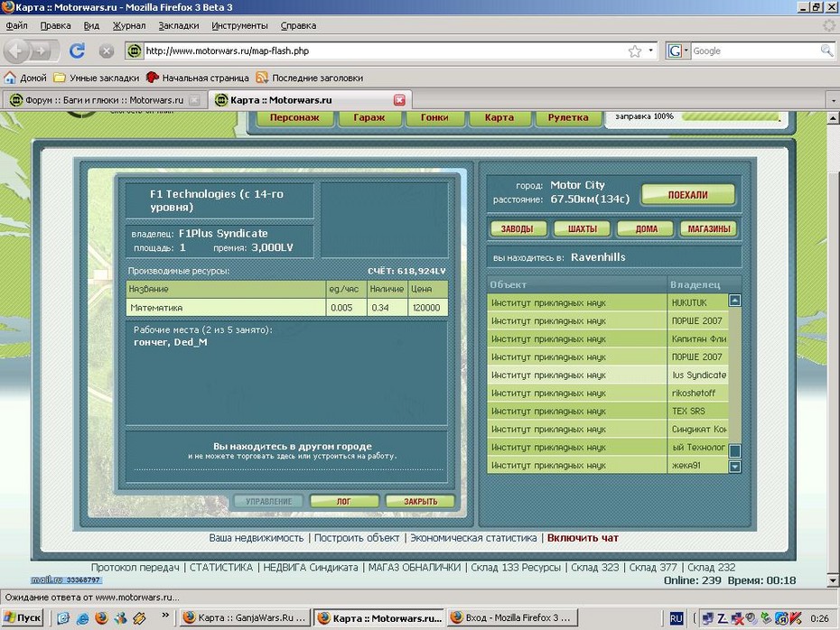Click the Google search magnifier icon

[826, 51]
